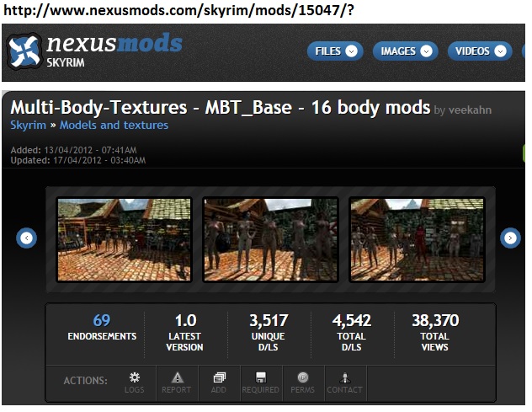Click the Contact author icon
Image resolution: width=532 pixels, height=412 pixels.
coord(345,377)
